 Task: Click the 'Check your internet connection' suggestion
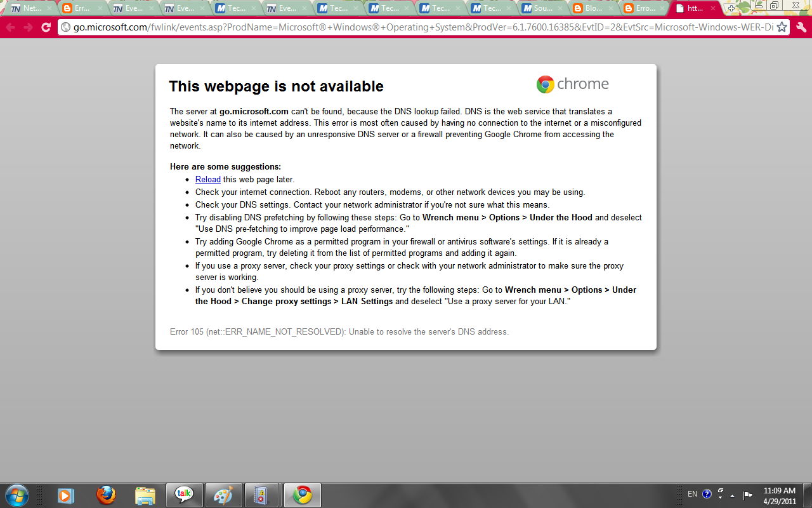point(390,192)
